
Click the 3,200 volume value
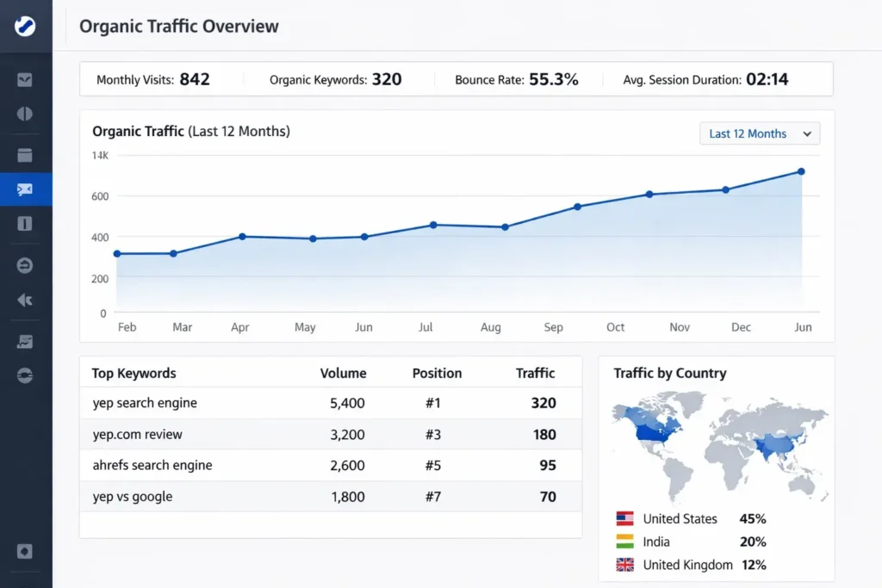[347, 435]
